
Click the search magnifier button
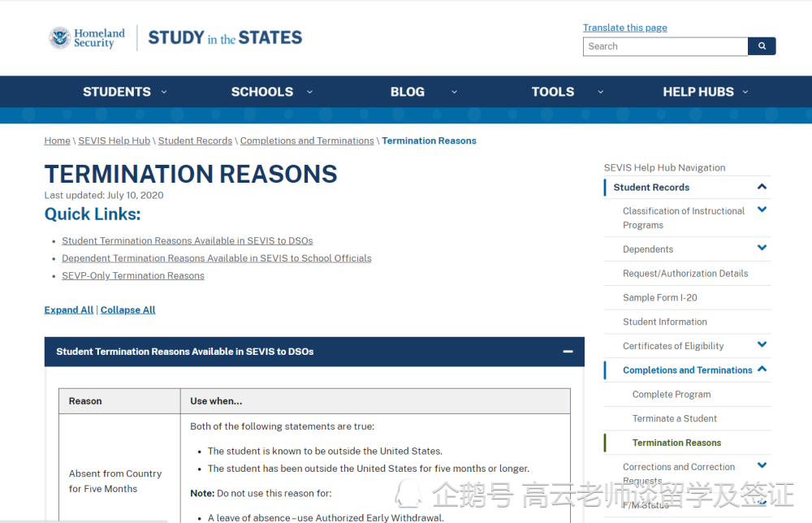(x=762, y=46)
